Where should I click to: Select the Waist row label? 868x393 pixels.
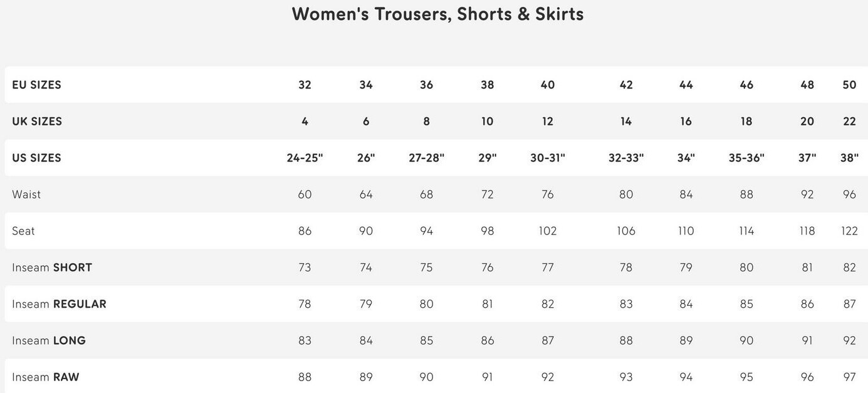pos(26,194)
